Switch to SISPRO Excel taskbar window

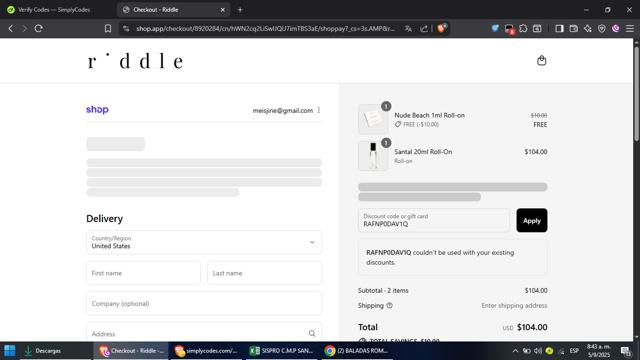coord(281,351)
